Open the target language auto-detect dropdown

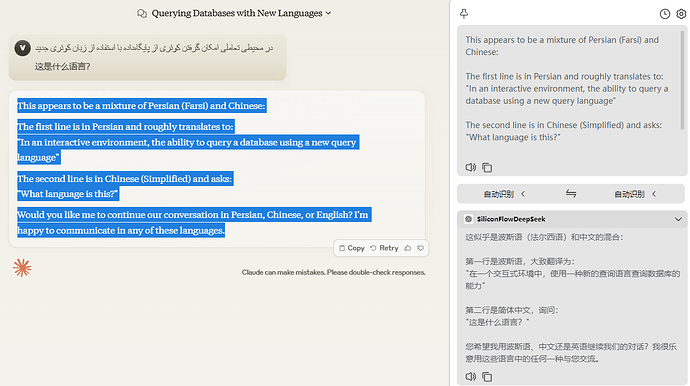click(x=635, y=194)
